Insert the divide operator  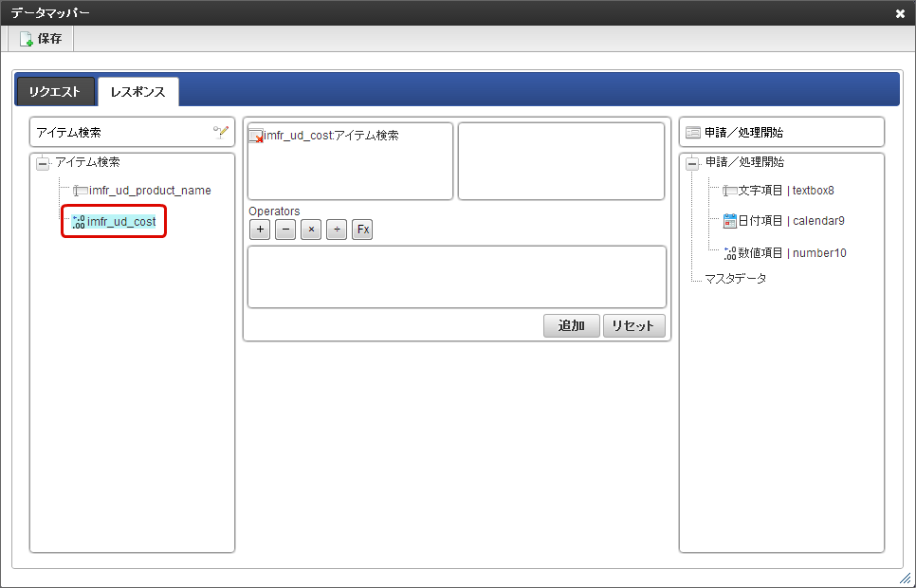337,230
